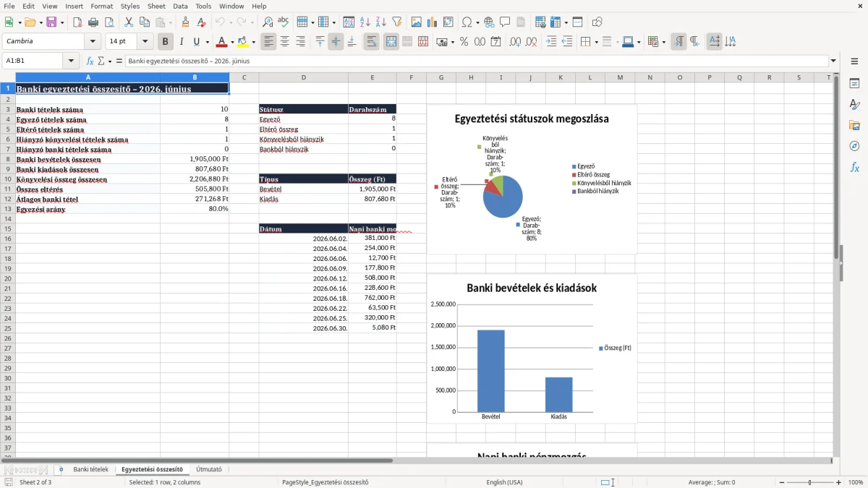Open the font size dropdown arrow
Viewport: 868px width, 488px height.
pyautogui.click(x=145, y=42)
